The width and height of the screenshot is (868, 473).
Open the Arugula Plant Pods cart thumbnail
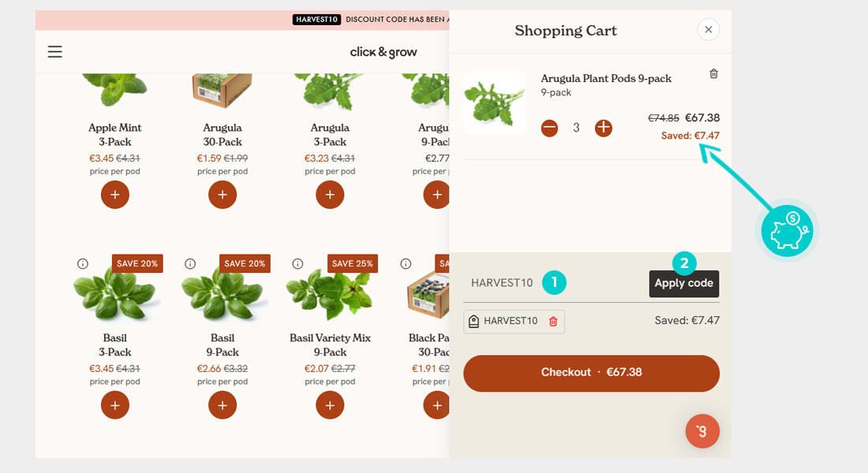pyautogui.click(x=495, y=103)
